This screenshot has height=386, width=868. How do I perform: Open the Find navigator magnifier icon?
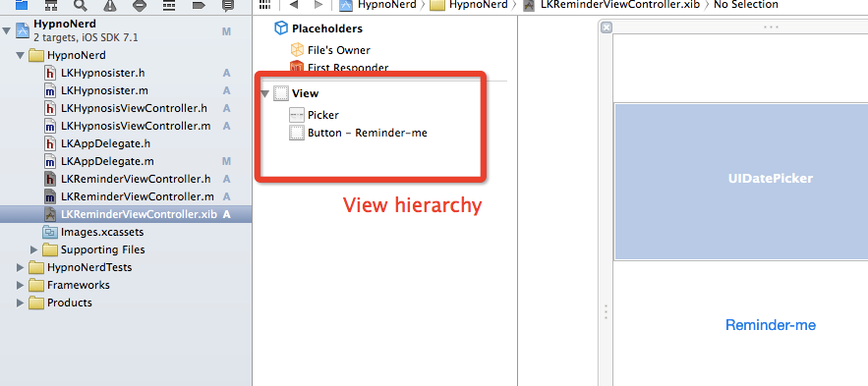pos(81,5)
